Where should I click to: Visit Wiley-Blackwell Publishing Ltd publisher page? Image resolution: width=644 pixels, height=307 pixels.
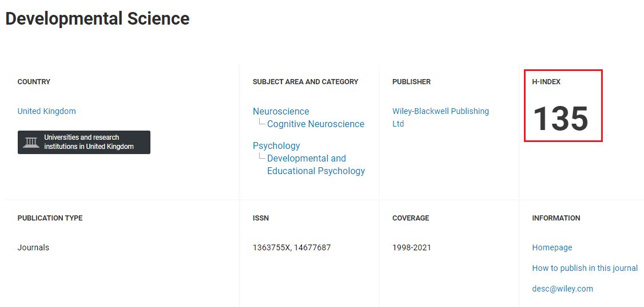point(441,117)
